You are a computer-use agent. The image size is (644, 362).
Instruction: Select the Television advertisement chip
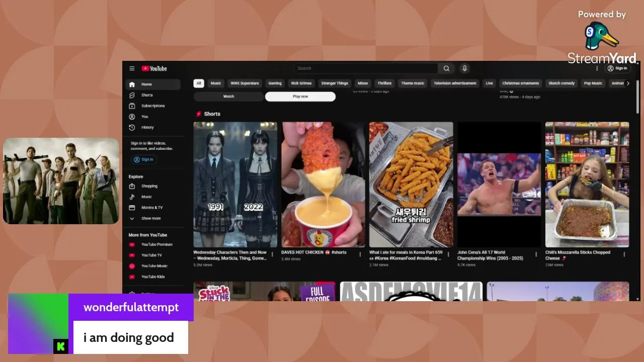pyautogui.click(x=455, y=83)
